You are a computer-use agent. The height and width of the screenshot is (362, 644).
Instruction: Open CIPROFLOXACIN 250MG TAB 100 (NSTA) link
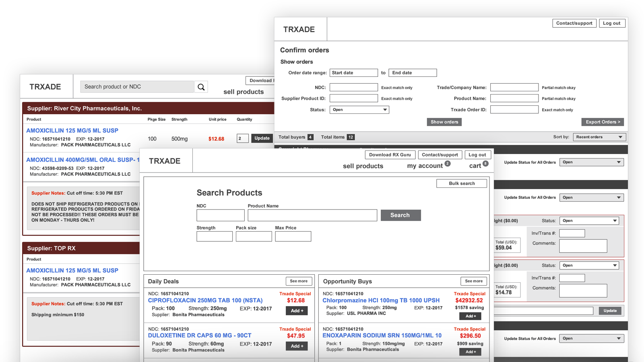pyautogui.click(x=205, y=300)
